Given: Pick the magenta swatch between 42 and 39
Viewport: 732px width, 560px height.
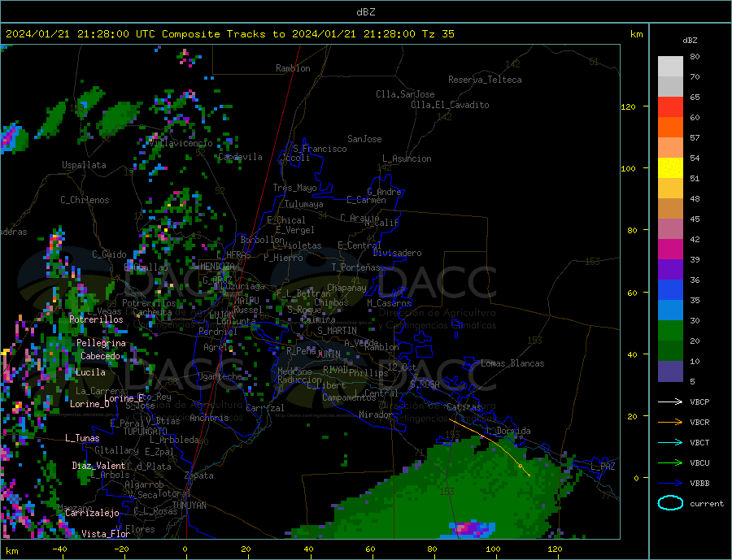Looking at the screenshot, I should 670,250.
